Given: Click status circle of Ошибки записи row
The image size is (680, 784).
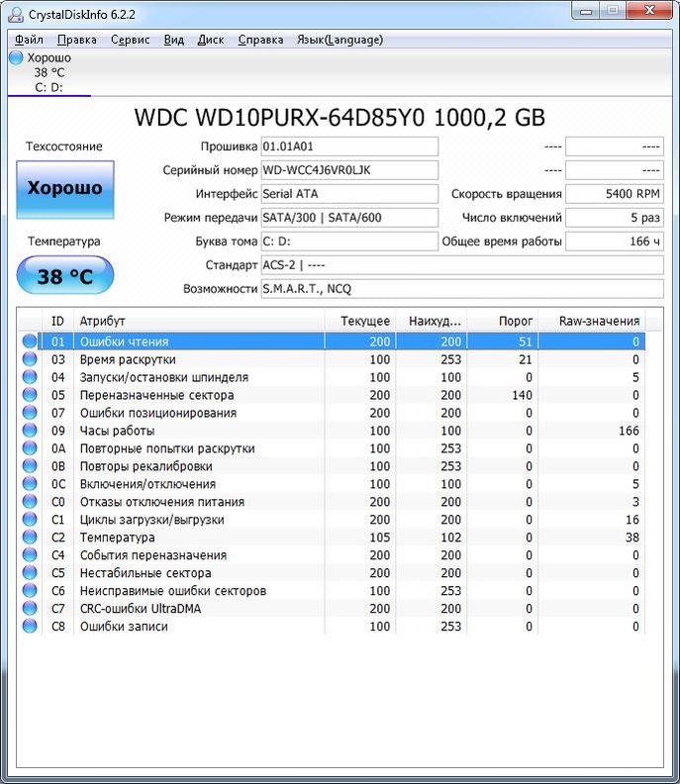Looking at the screenshot, I should pyautogui.click(x=30, y=626).
